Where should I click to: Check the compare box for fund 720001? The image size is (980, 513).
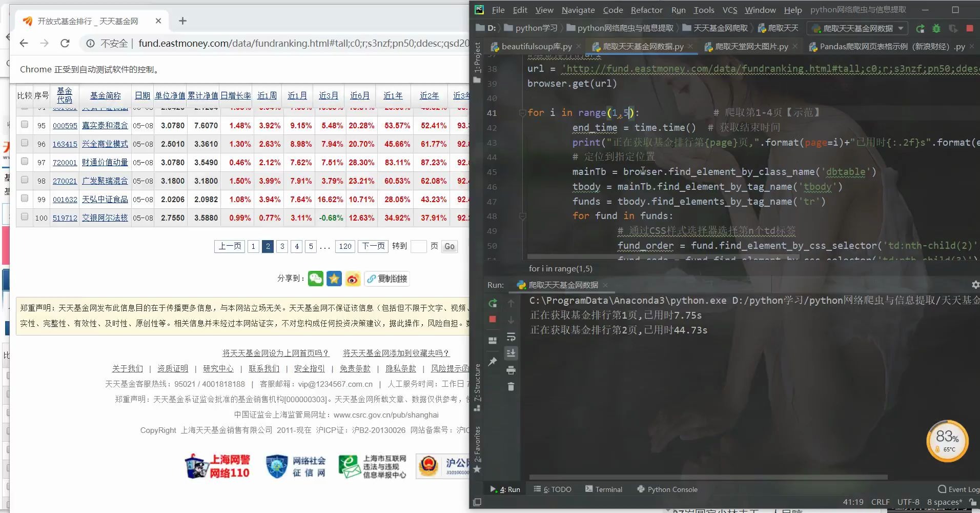[24, 161]
